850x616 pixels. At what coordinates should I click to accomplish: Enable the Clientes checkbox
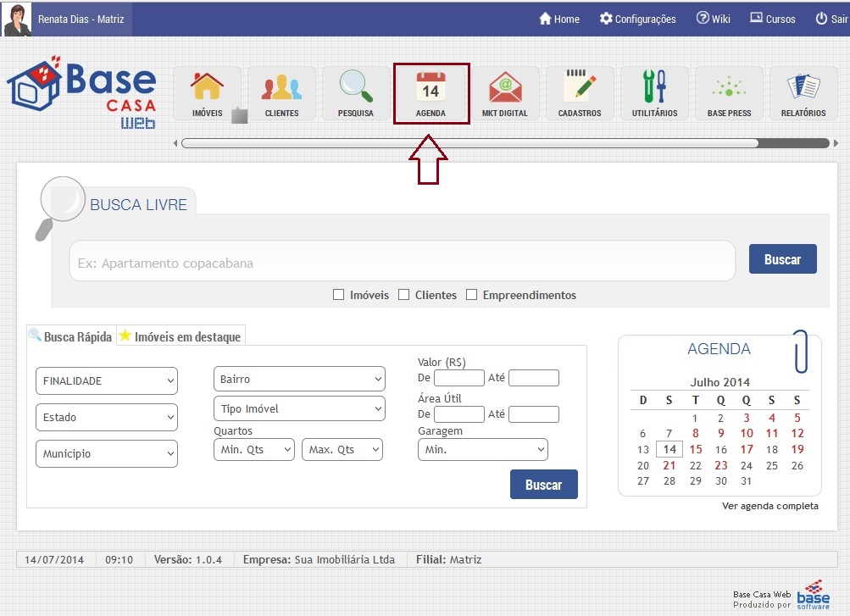[x=404, y=295]
